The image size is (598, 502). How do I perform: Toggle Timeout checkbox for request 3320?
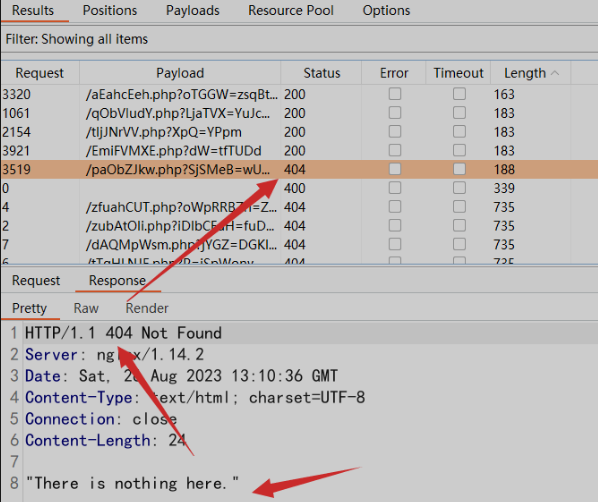[459, 94]
